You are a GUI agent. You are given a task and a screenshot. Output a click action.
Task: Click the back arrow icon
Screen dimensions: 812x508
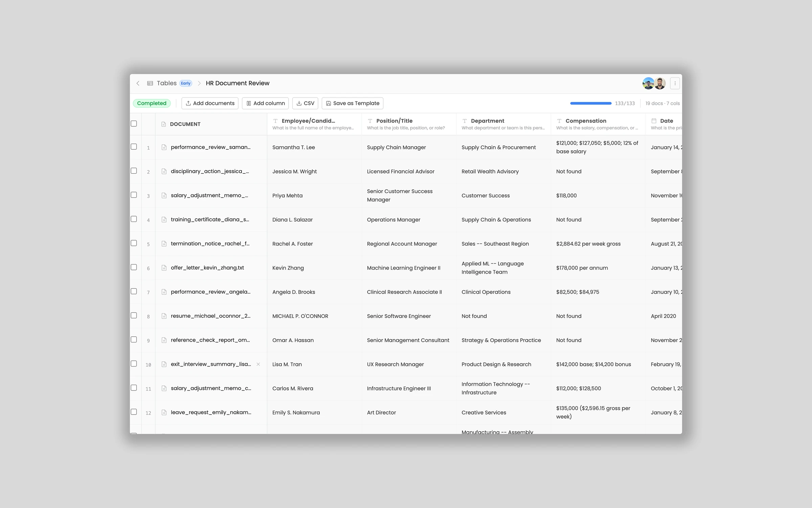[x=138, y=83]
